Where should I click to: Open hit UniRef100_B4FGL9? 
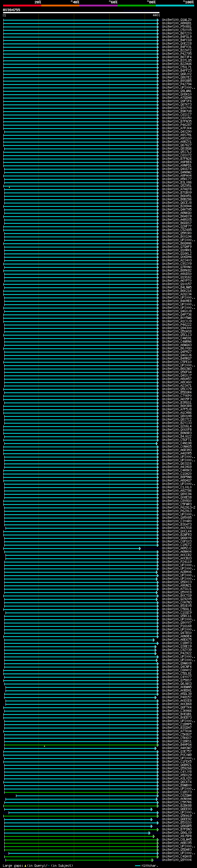pos(176,37)
